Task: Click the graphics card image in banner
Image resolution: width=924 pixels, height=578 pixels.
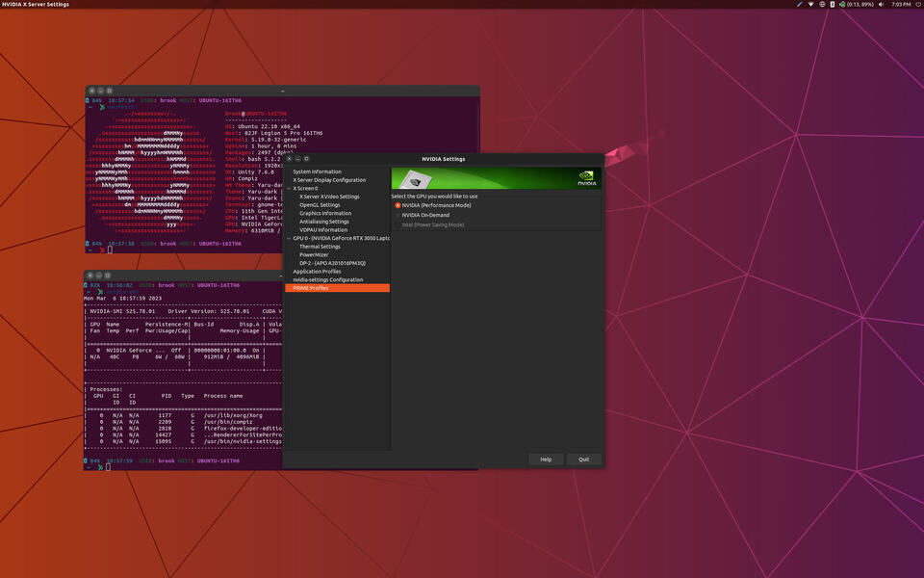Action: (x=416, y=179)
